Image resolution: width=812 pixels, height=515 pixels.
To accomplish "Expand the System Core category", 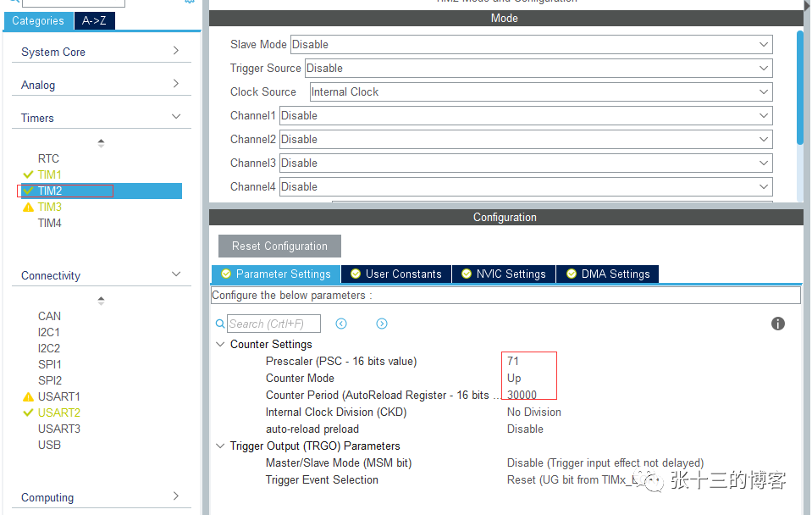I will (175, 51).
